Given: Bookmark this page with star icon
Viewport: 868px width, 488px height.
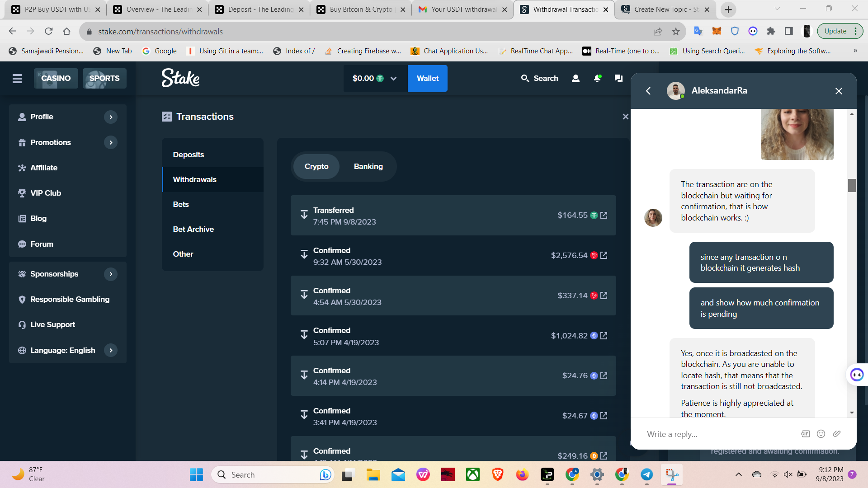Looking at the screenshot, I should [x=676, y=32].
